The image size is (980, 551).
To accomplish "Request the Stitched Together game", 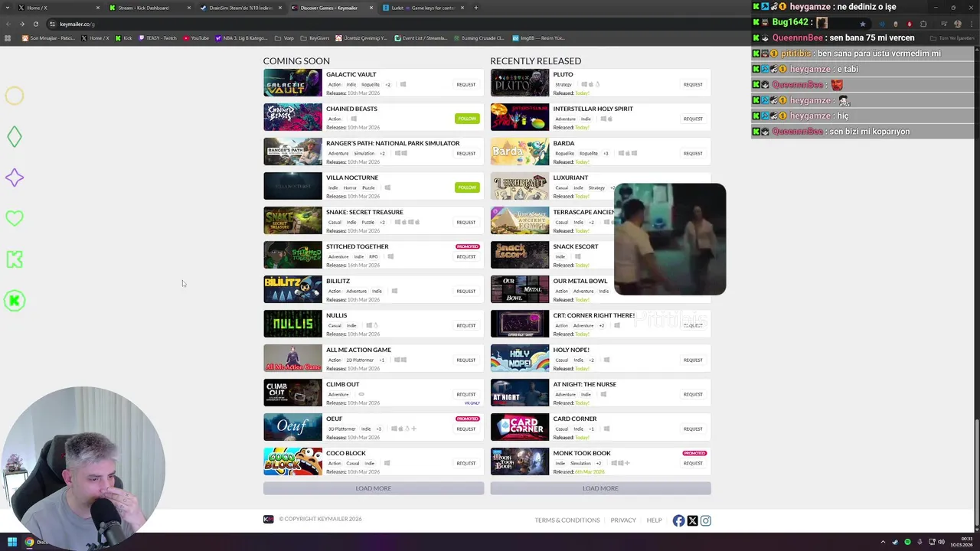I will [466, 256].
